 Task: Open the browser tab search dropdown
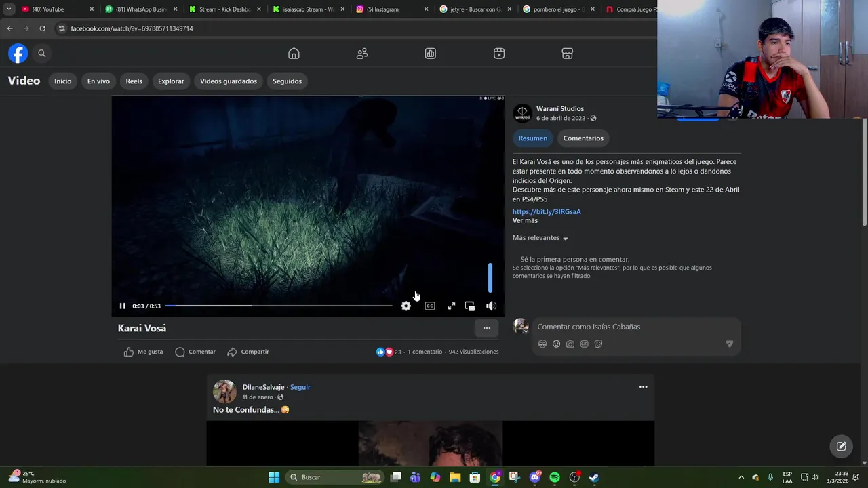tap(9, 9)
